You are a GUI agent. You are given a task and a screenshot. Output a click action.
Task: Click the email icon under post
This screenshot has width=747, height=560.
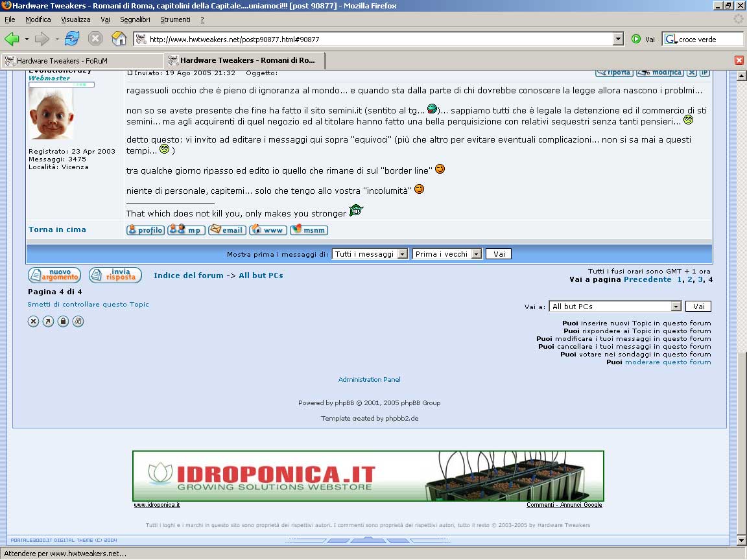point(227,230)
